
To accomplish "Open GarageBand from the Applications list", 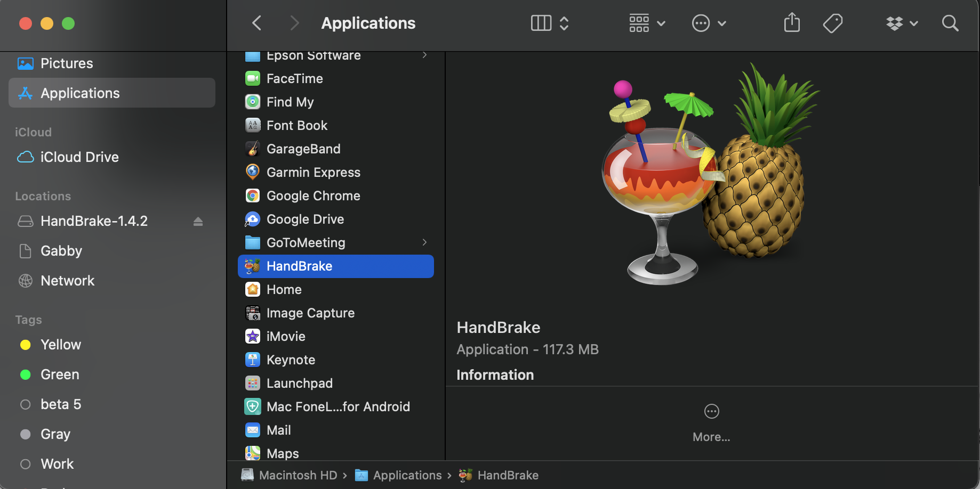I will coord(303,149).
